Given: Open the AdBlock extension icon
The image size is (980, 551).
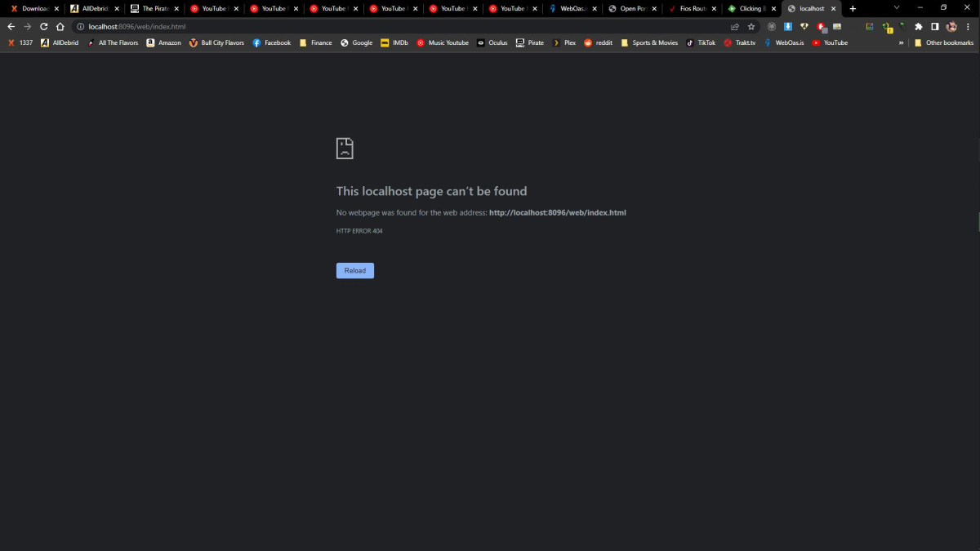Looking at the screenshot, I should click(822, 26).
